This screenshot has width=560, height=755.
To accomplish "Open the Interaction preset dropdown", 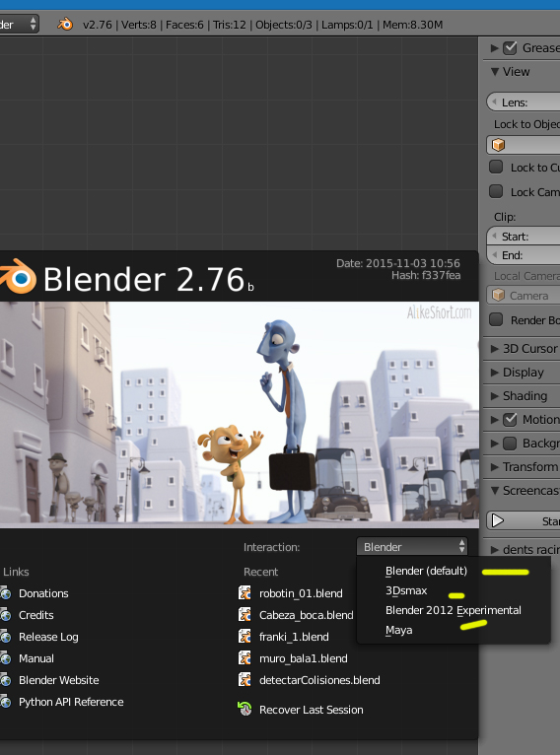I will (412, 546).
